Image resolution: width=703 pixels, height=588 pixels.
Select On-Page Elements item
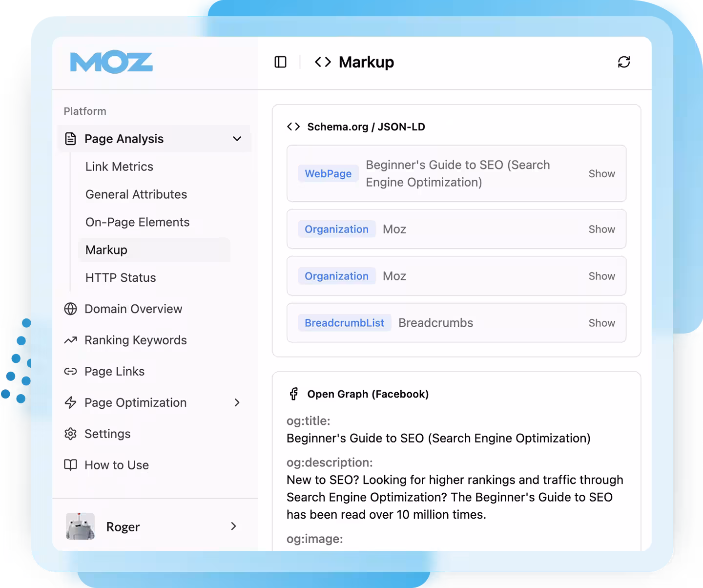point(137,222)
